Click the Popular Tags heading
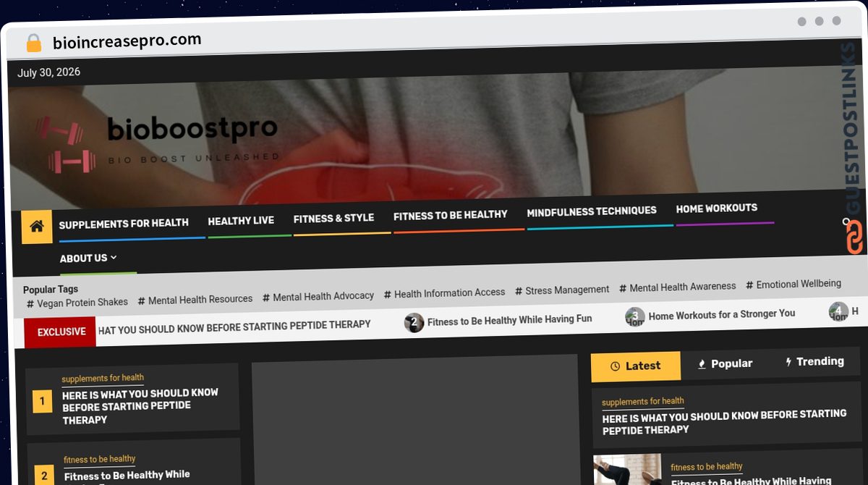The image size is (868, 485). [51, 290]
